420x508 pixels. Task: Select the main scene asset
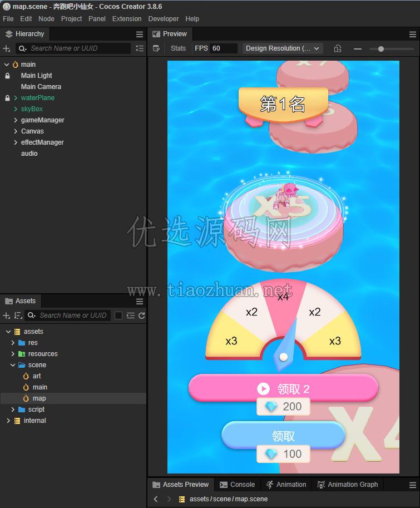(40, 387)
